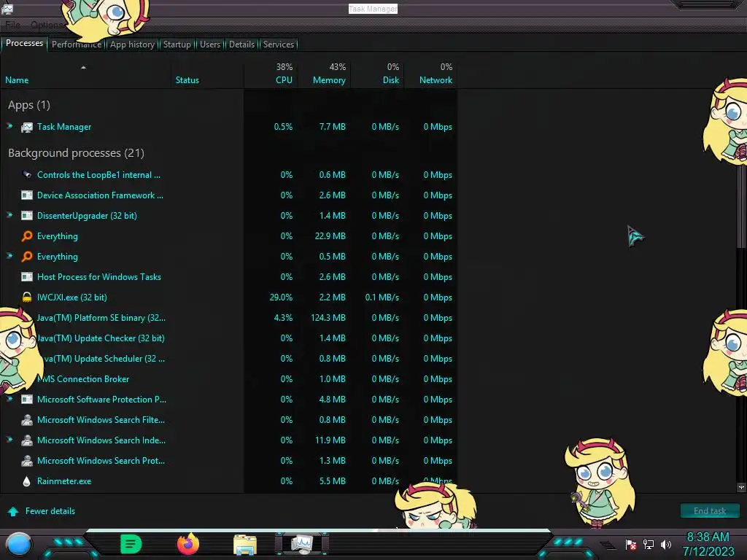Viewport: 747px width, 560px height.
Task: Open the File menu
Action: tap(13, 25)
